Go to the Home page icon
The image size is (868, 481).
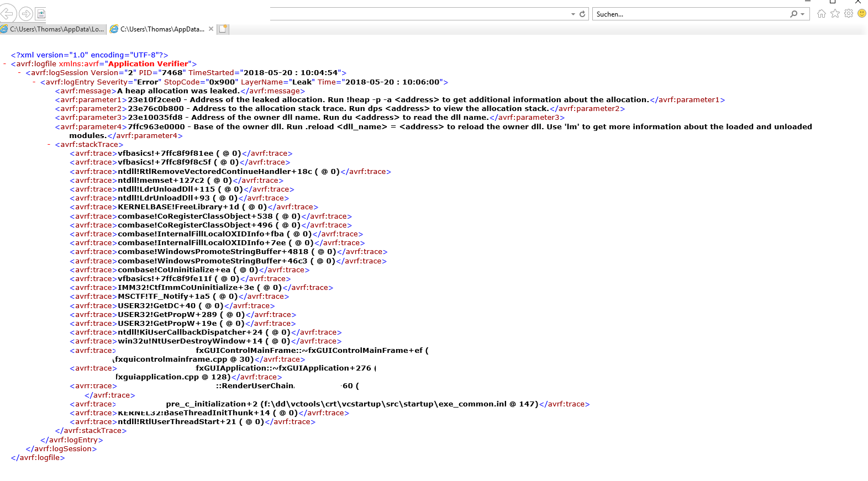point(822,14)
